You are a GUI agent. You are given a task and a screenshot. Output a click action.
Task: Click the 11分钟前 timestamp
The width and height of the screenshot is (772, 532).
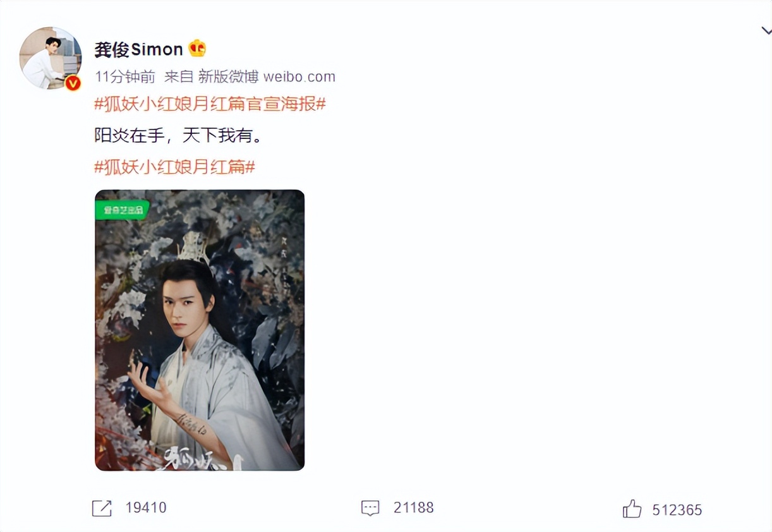tap(125, 77)
